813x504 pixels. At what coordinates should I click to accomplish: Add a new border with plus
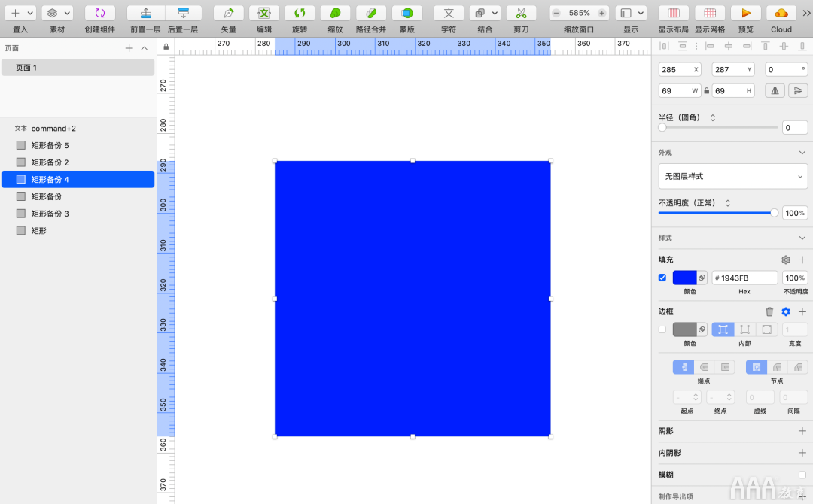pos(802,311)
